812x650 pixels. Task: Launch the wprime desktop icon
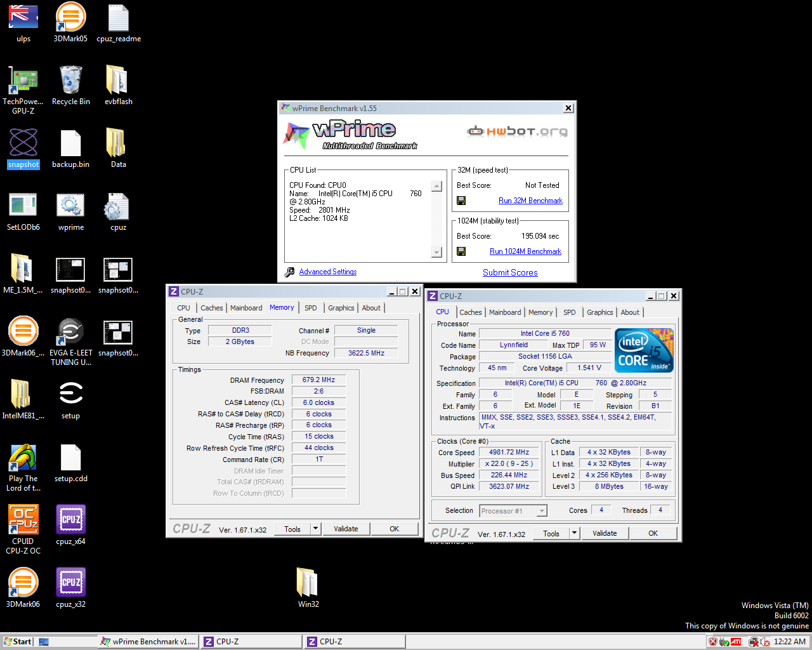pos(70,211)
